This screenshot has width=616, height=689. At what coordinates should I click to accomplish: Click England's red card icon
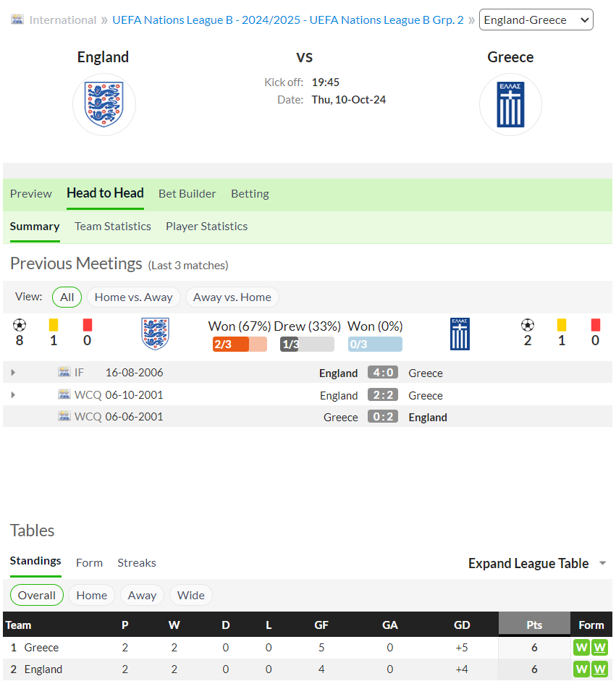coord(88,325)
